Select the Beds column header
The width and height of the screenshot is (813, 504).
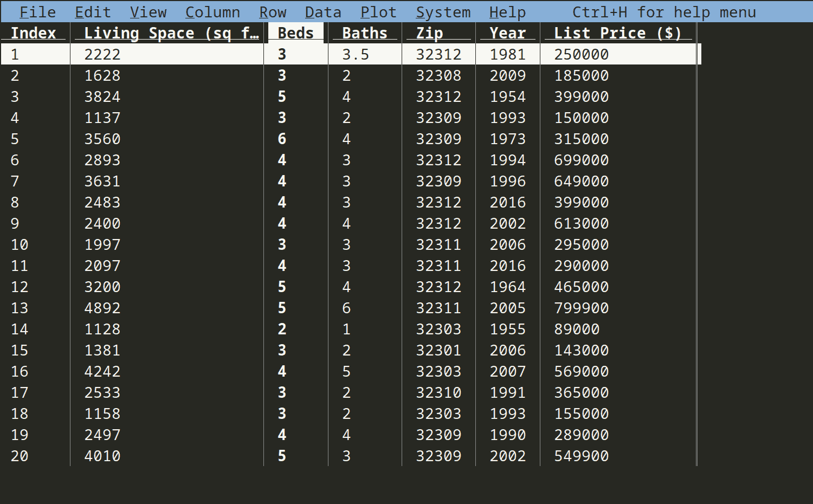[295, 33]
